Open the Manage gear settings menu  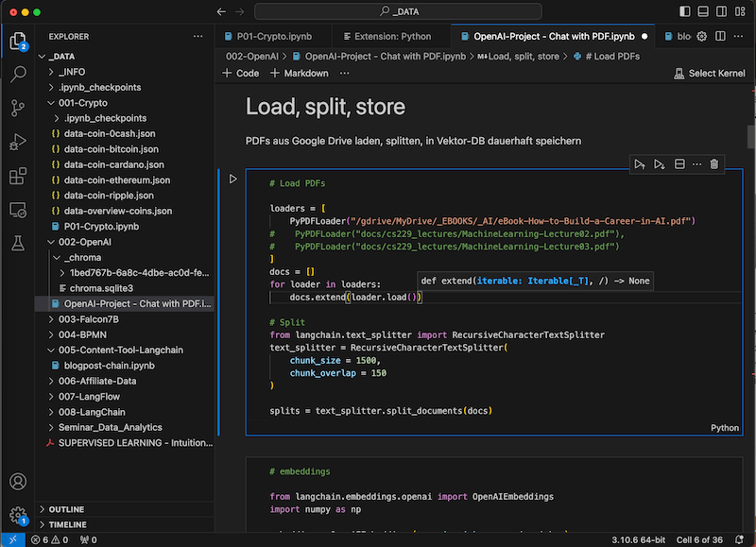click(18, 514)
